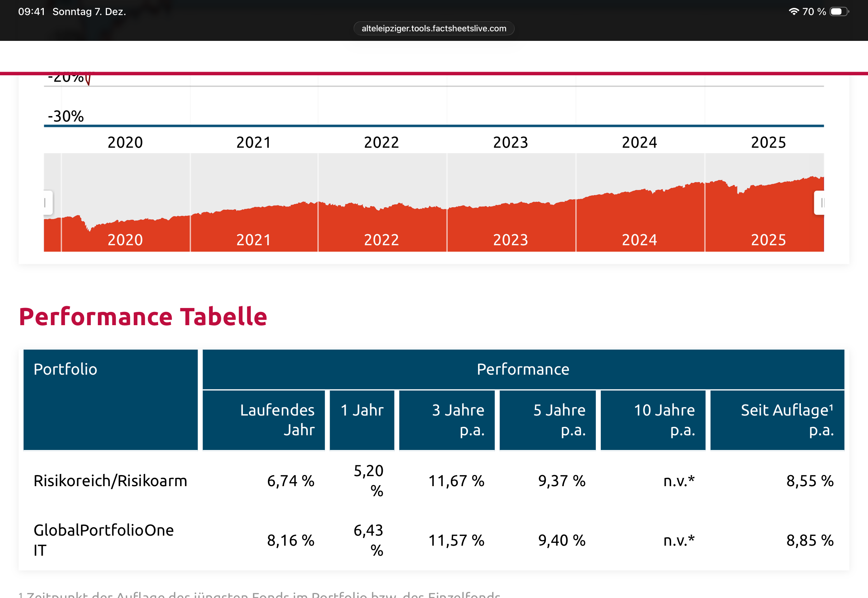The image size is (868, 598).
Task: Tap the battery status icon
Action: pyautogui.click(x=839, y=11)
